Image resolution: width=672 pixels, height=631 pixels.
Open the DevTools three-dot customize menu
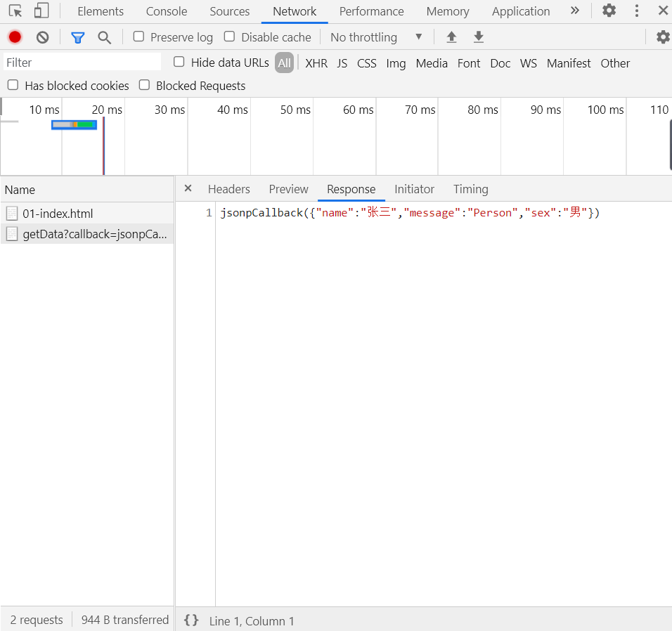[636, 11]
